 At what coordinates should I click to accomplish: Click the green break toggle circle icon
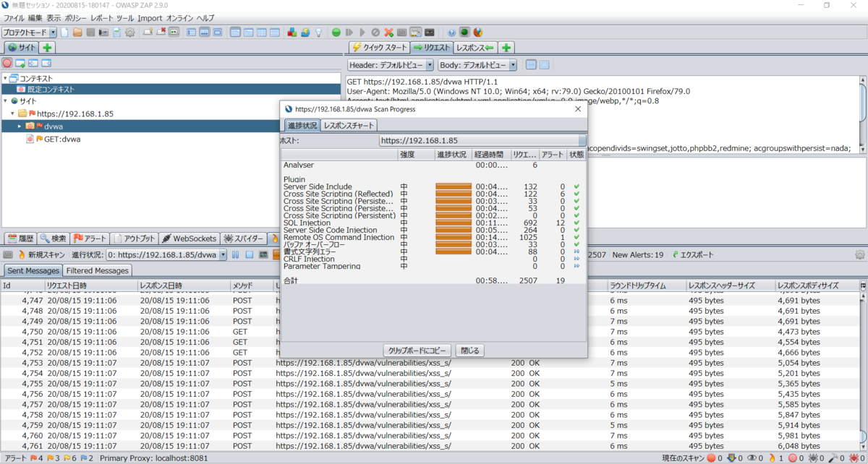click(336, 33)
